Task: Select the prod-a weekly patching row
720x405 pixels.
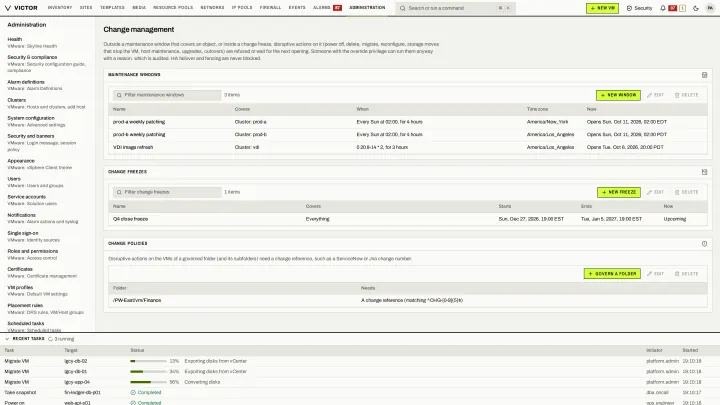Action: 408,122
